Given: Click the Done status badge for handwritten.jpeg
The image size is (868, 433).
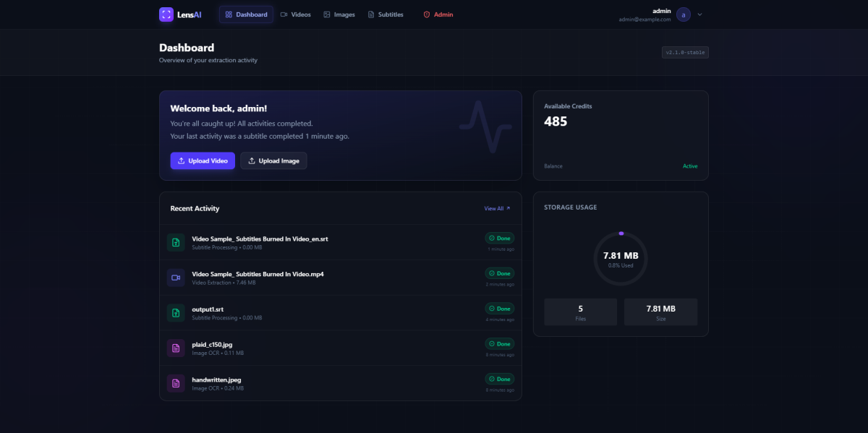Looking at the screenshot, I should tap(500, 379).
